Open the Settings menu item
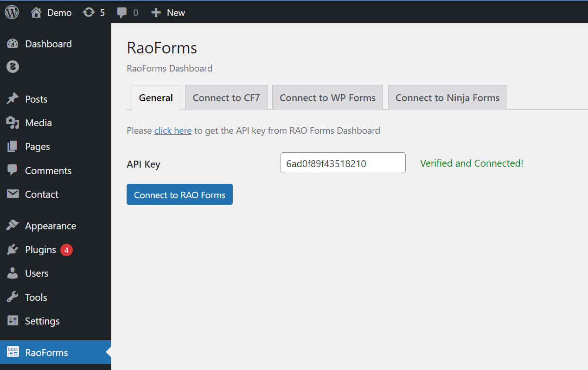Viewport: 588px width, 370px height. tap(42, 321)
